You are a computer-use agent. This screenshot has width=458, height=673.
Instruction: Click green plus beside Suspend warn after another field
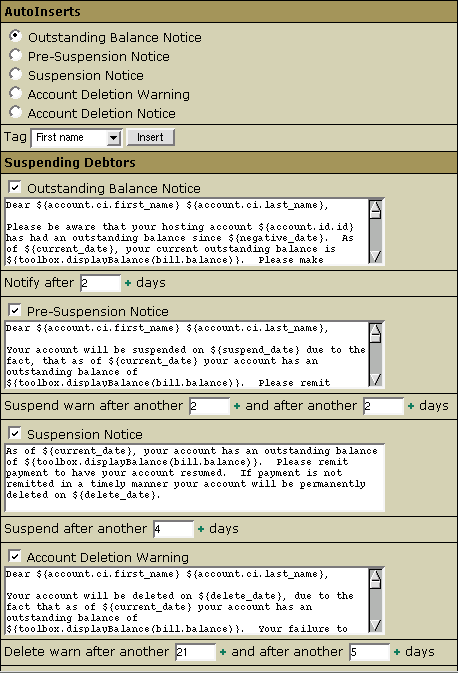click(237, 406)
